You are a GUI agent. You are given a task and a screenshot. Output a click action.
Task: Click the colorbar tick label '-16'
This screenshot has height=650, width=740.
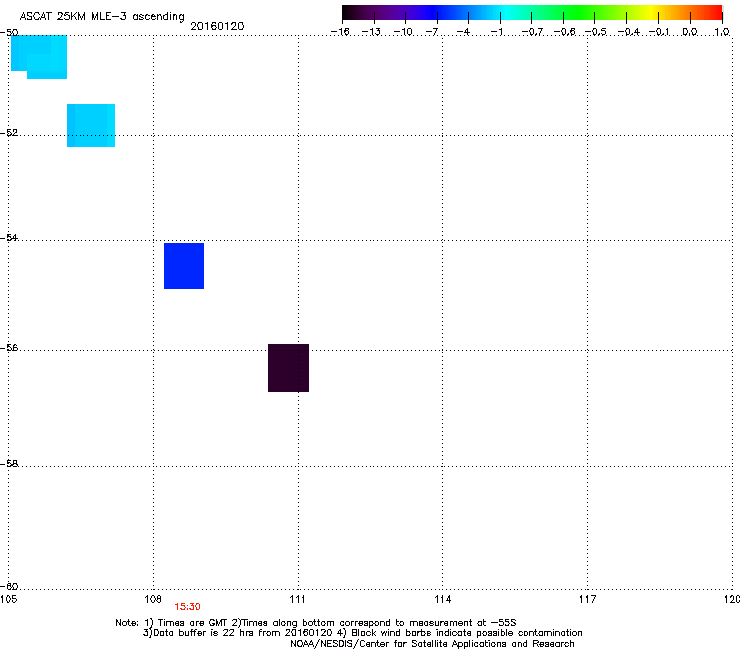[x=340, y=32]
